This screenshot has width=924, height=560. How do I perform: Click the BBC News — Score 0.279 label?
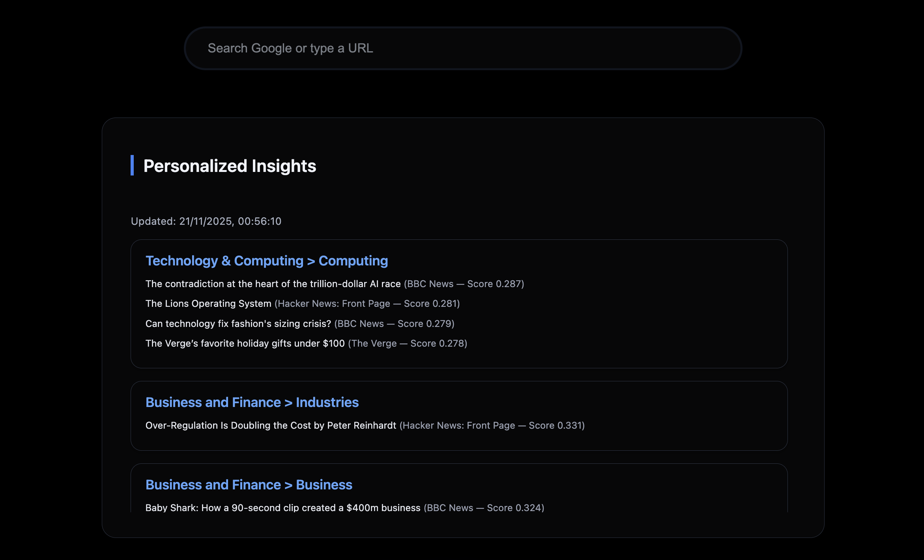(395, 324)
